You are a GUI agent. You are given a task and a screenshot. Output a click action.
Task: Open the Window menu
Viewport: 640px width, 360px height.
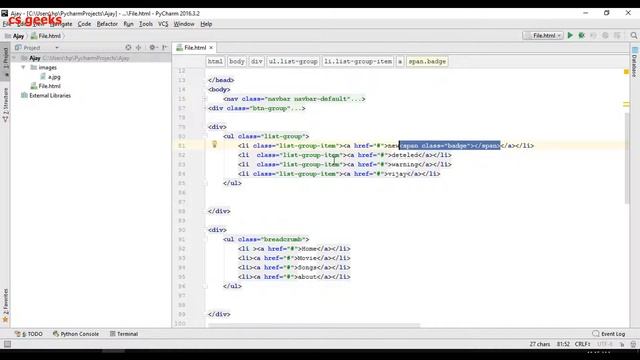184,24
